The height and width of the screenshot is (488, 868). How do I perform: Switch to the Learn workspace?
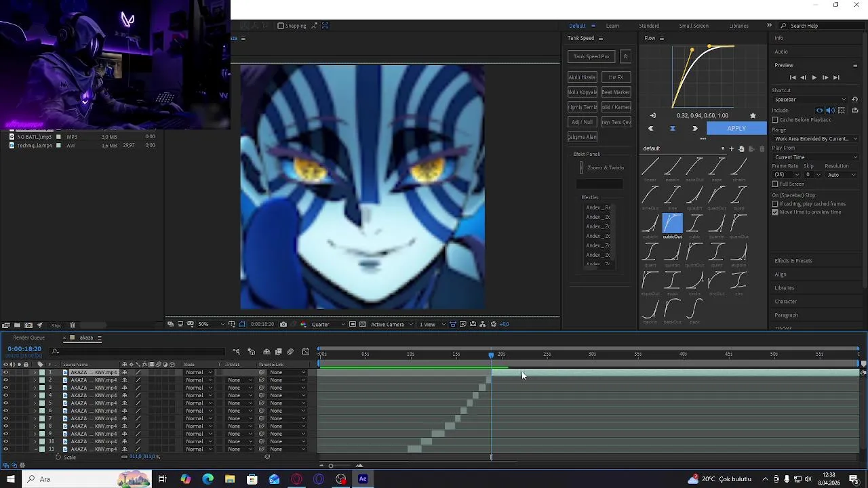click(612, 26)
